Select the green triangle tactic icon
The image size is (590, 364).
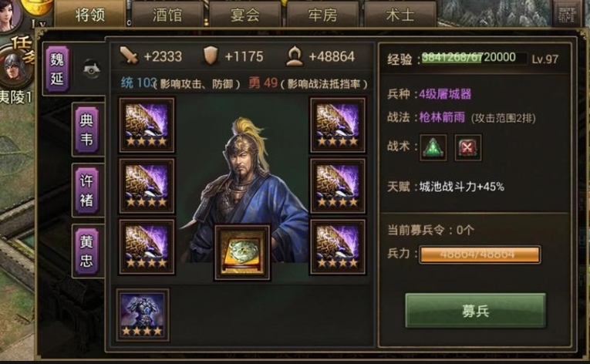point(433,147)
